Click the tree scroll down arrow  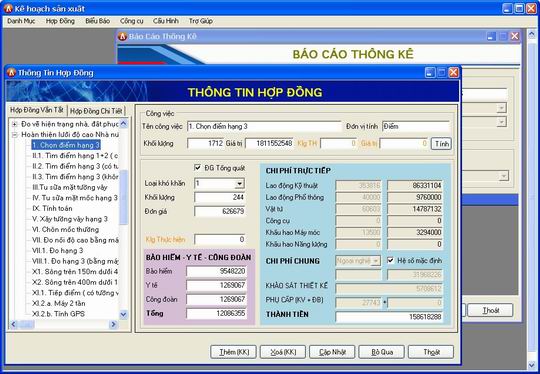coord(123,314)
